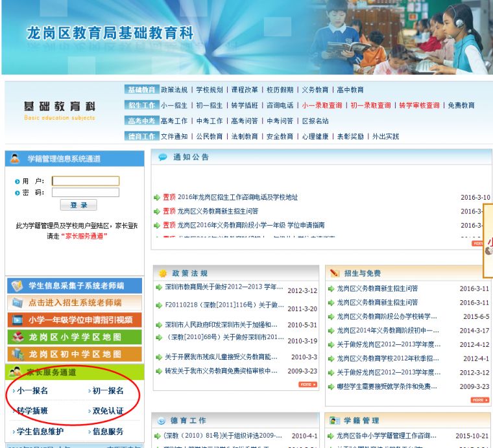Screen dimensions: 493x448
Task: Click the more button in 招生与免费 panel
Action: [480, 400]
